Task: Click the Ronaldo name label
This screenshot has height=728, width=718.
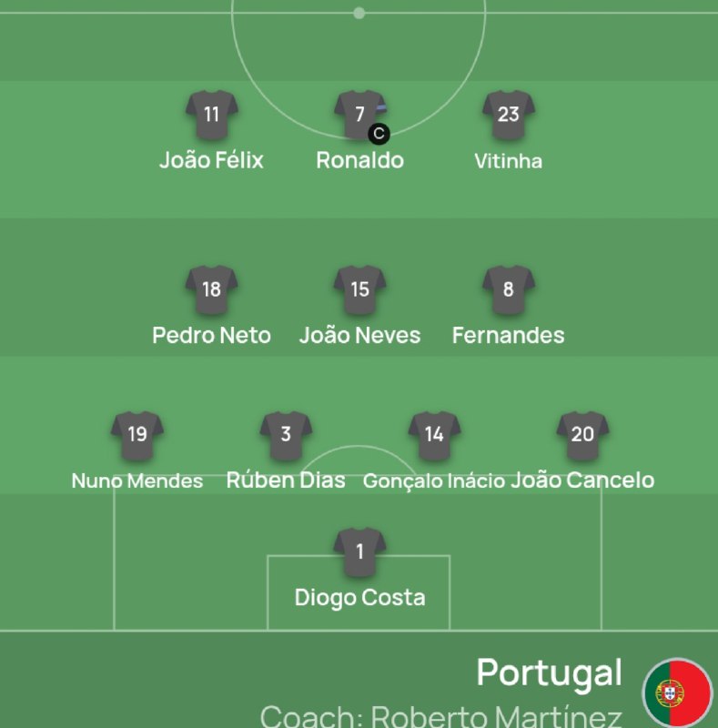Action: (360, 160)
